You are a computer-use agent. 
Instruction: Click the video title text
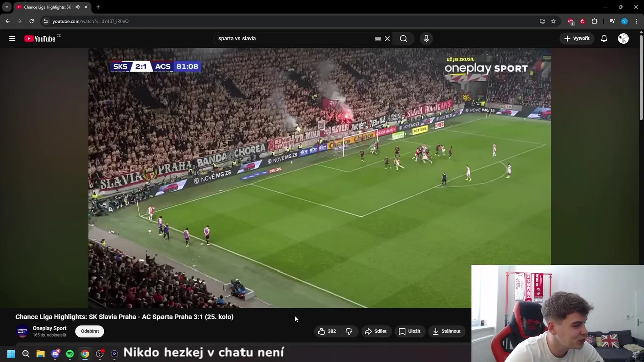[x=124, y=317]
